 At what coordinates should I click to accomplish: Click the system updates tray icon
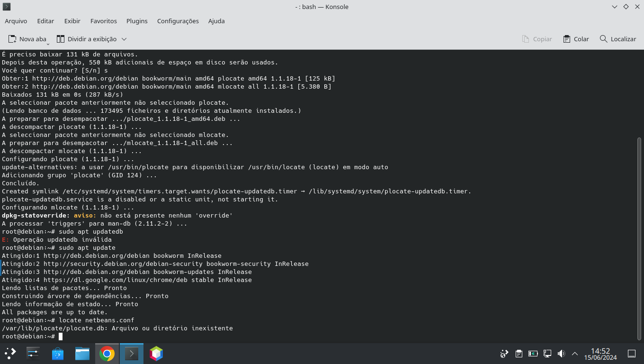click(x=504, y=354)
